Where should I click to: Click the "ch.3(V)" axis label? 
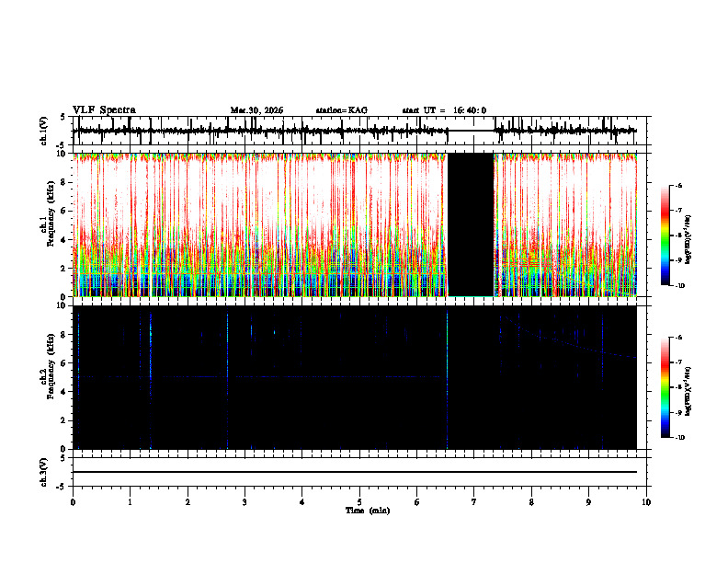click(x=44, y=472)
